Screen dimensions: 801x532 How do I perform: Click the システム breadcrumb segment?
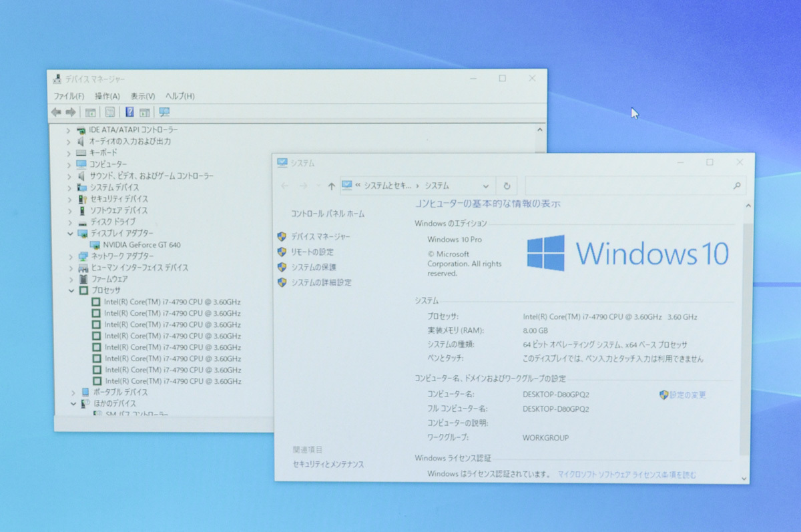point(437,186)
